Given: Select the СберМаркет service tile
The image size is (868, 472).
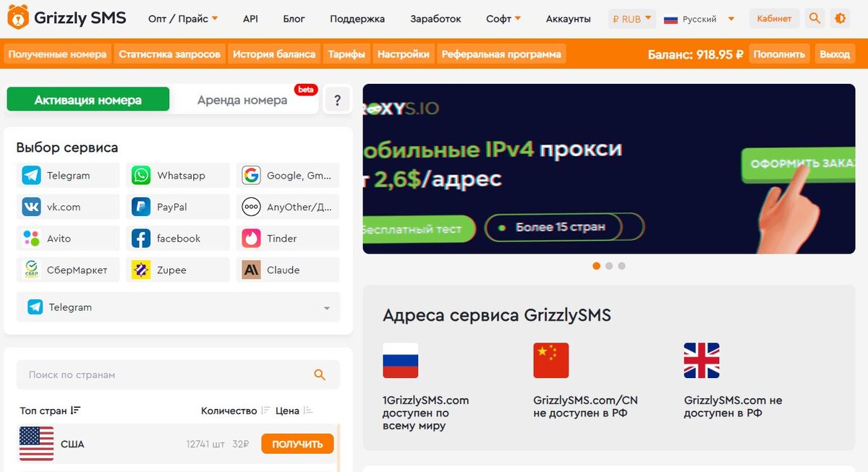Looking at the screenshot, I should pyautogui.click(x=68, y=270).
